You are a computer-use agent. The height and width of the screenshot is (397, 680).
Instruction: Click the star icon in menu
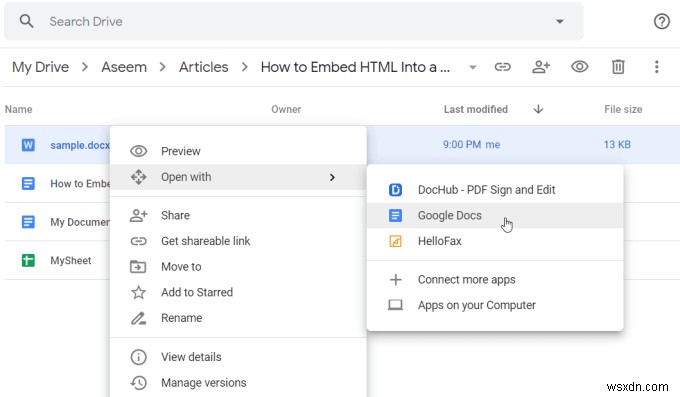point(138,292)
